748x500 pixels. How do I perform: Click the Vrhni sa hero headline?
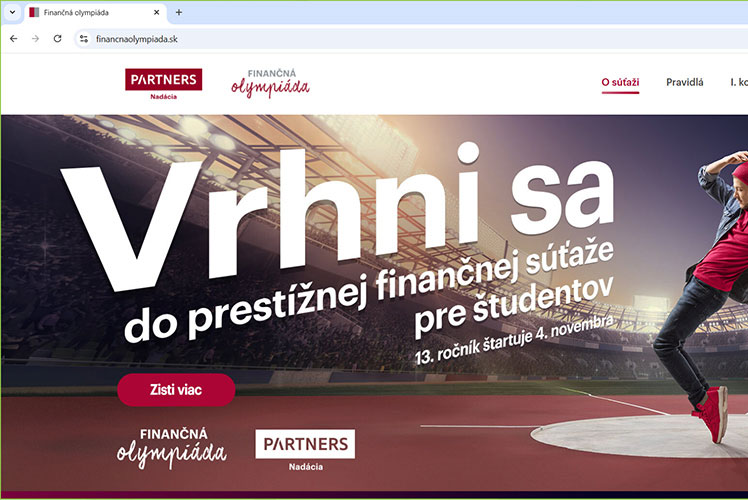tap(336, 215)
